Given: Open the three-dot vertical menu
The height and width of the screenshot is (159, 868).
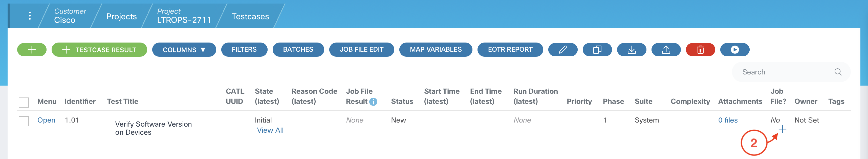Looking at the screenshot, I should (30, 16).
